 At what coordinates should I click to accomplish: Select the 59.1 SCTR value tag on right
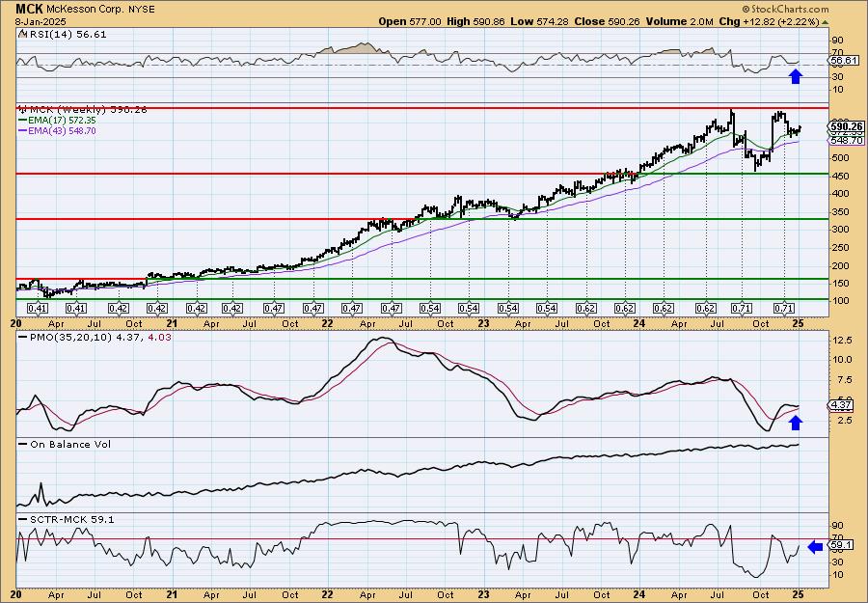pyautogui.click(x=841, y=547)
